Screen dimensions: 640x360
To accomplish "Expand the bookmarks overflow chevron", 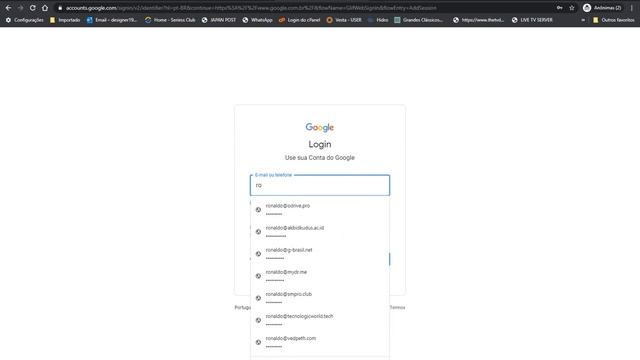I will point(583,20).
